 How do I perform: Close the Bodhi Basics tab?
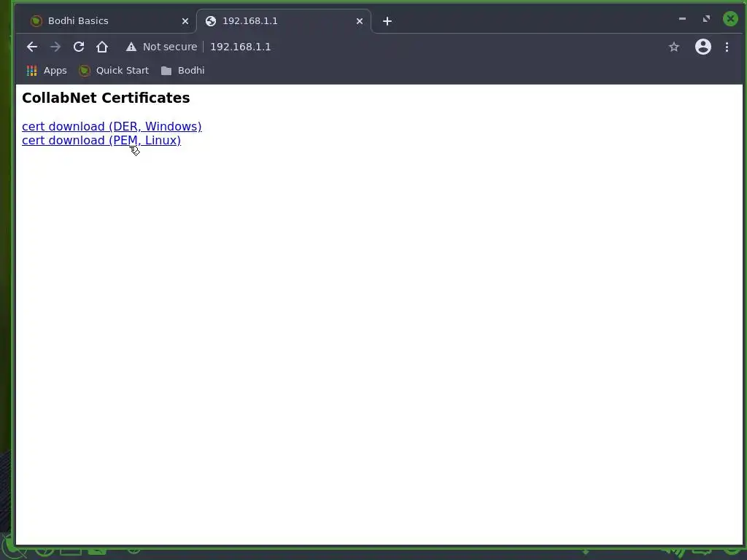(185, 21)
